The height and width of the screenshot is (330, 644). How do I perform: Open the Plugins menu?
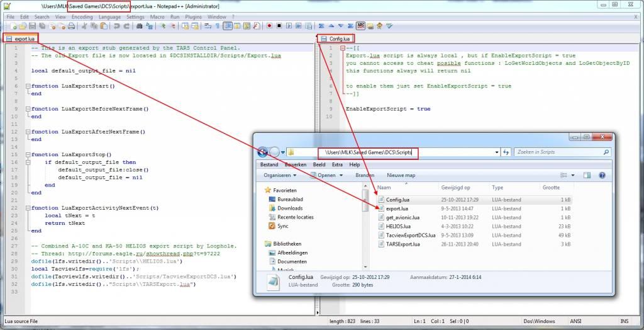tap(193, 17)
